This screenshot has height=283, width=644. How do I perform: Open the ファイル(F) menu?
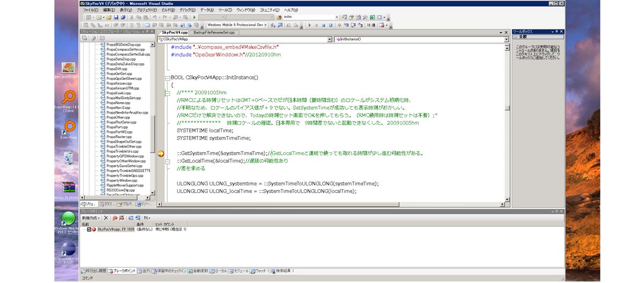point(90,10)
